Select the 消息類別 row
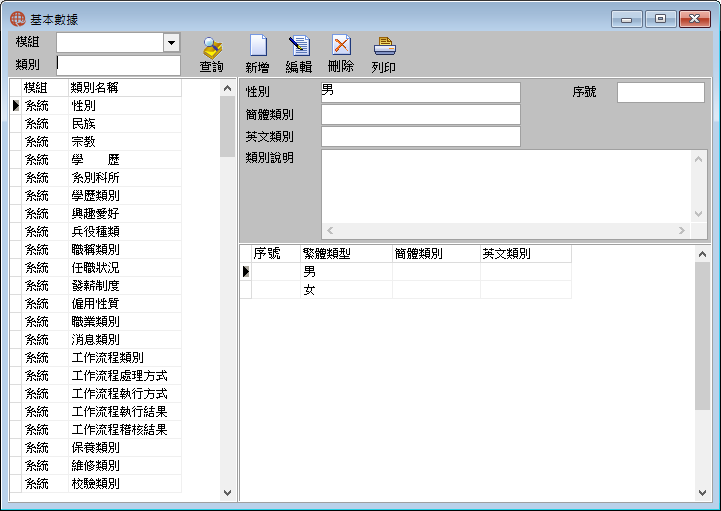The width and height of the screenshot is (721, 511). point(96,339)
